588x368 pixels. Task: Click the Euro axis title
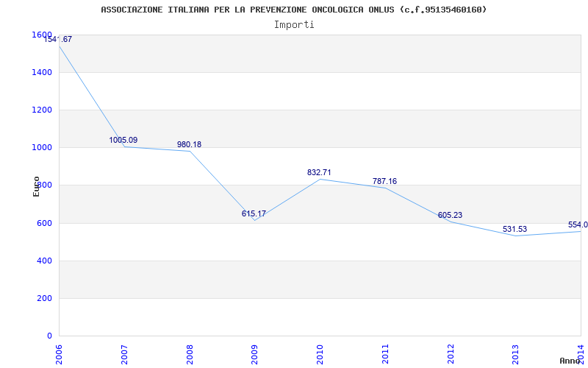click(36, 186)
